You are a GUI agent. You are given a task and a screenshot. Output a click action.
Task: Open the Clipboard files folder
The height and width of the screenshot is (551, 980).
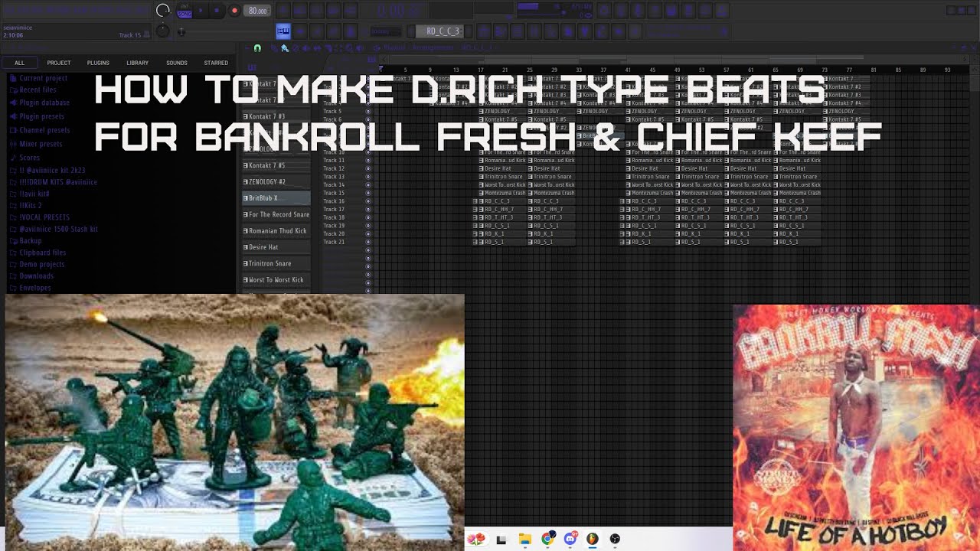[x=38, y=253]
